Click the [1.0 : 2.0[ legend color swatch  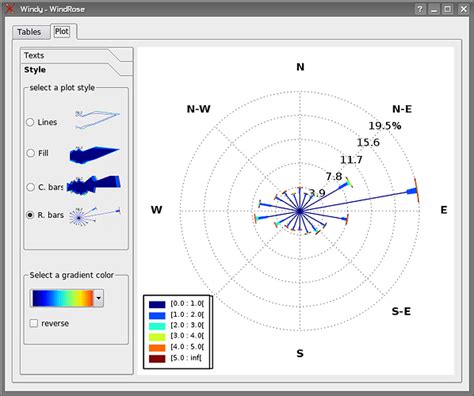(157, 315)
